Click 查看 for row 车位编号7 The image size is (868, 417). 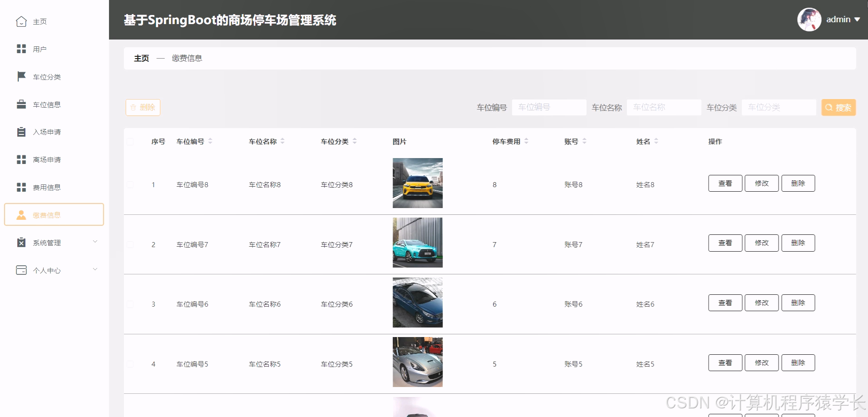725,243
